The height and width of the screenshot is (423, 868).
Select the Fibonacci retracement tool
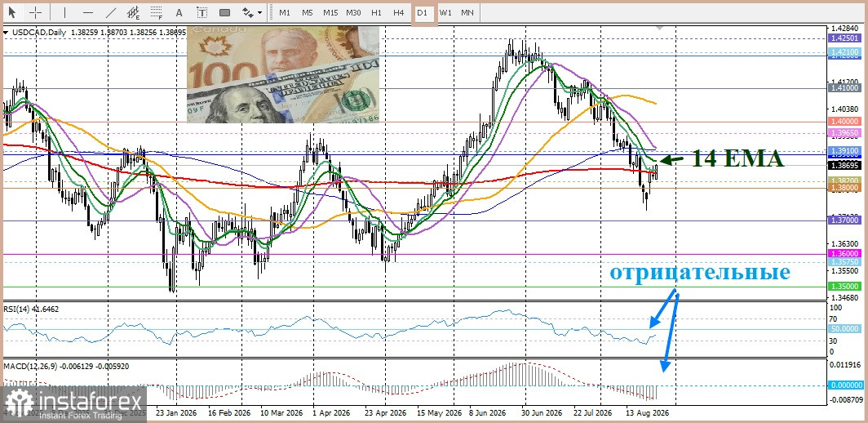(x=157, y=12)
